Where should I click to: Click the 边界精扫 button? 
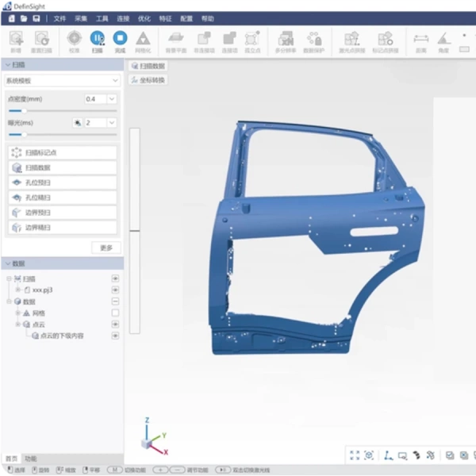[x=63, y=228]
